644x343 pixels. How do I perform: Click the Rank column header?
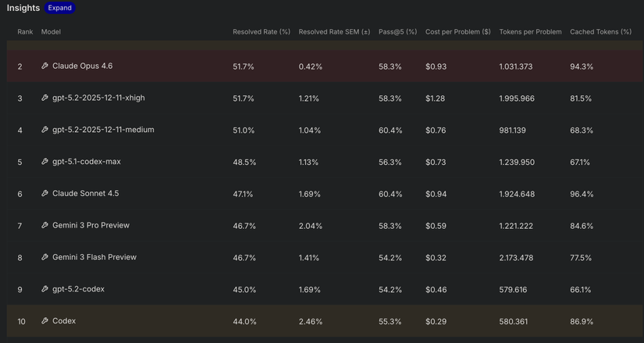point(25,32)
